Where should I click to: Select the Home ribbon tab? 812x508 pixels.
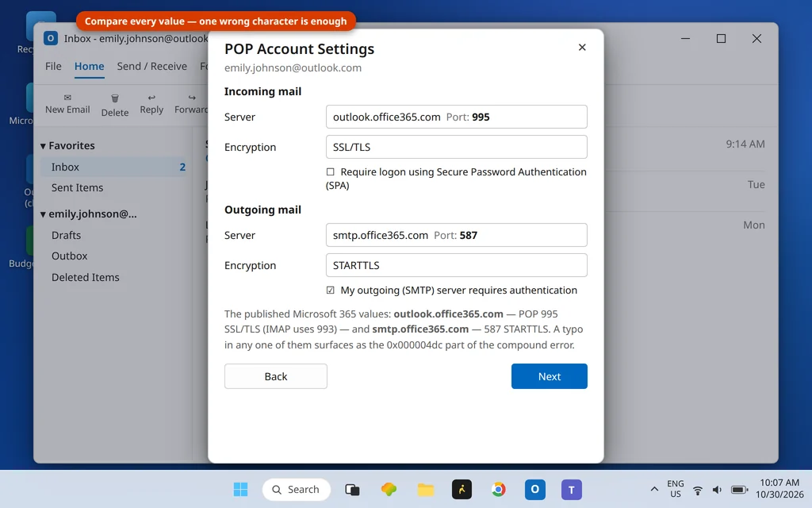pyautogui.click(x=89, y=67)
